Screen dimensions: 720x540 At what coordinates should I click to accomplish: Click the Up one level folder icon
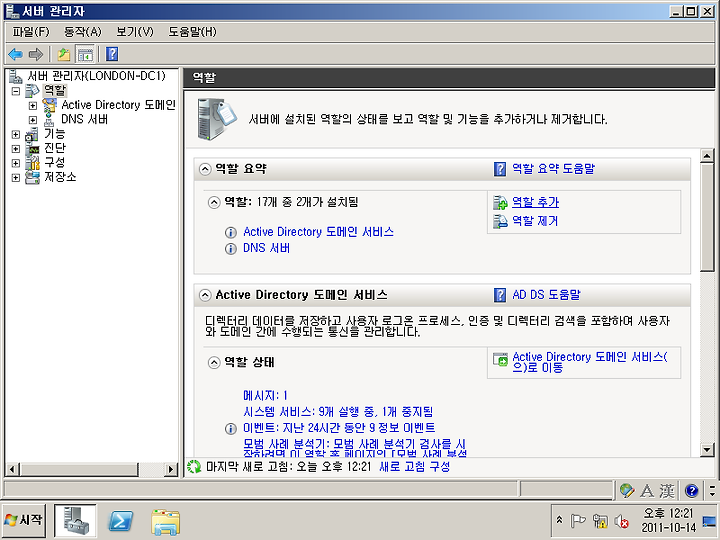pyautogui.click(x=64, y=54)
